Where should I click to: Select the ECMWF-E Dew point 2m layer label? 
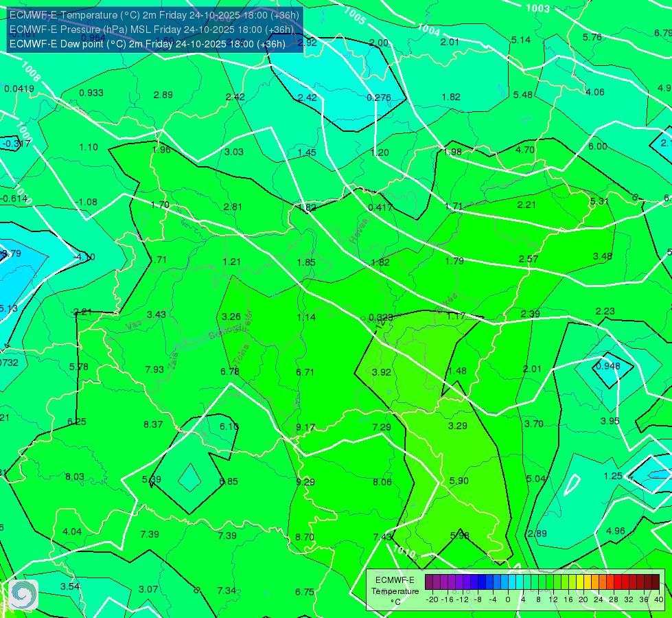point(148,44)
